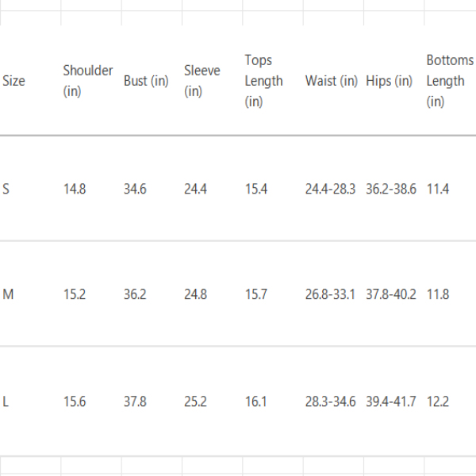The width and height of the screenshot is (476, 476).
Task: Click the Size column header cell
Action: click(x=13, y=81)
